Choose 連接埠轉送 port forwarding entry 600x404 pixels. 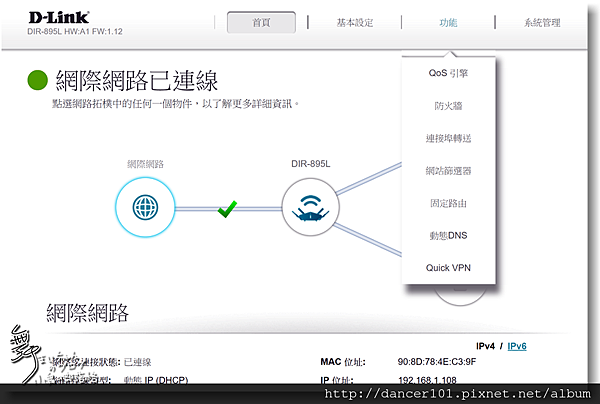[448, 138]
